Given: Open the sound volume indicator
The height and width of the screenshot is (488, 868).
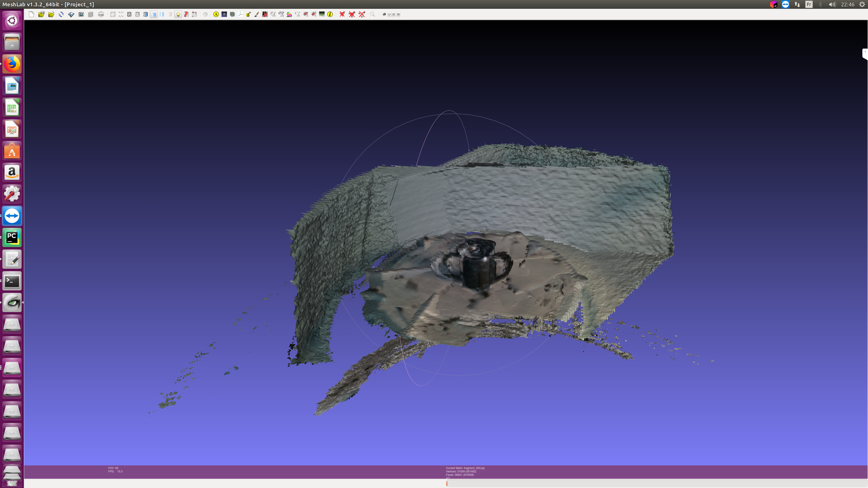Looking at the screenshot, I should [x=832, y=4].
